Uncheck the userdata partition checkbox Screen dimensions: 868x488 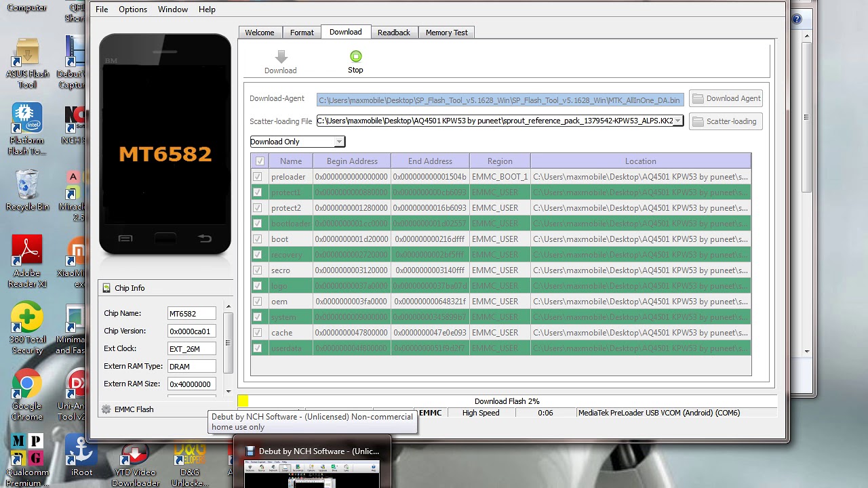[x=257, y=348]
